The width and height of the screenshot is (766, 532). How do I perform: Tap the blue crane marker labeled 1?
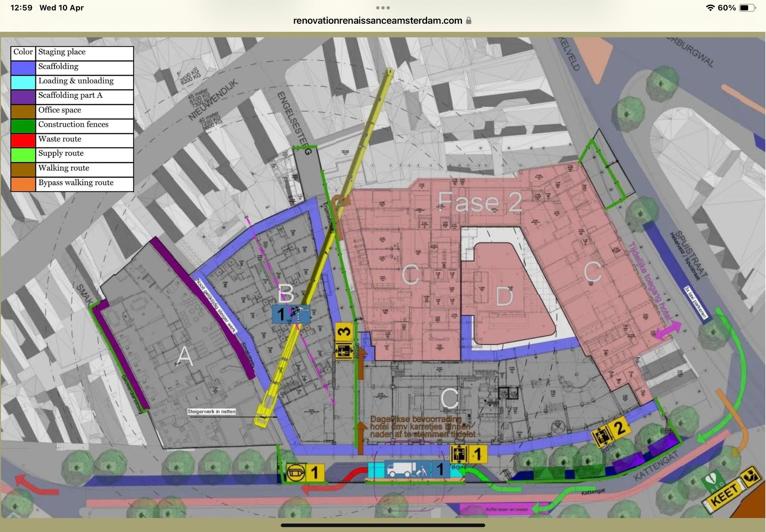(291, 314)
